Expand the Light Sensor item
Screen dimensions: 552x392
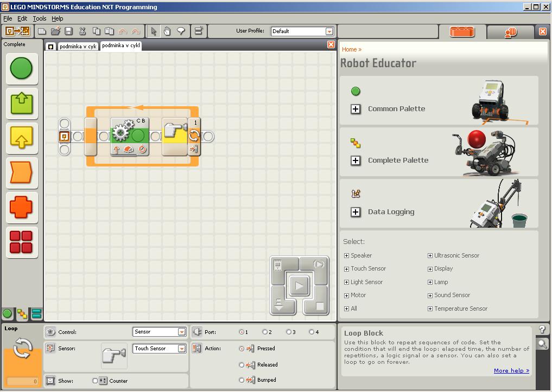point(346,282)
